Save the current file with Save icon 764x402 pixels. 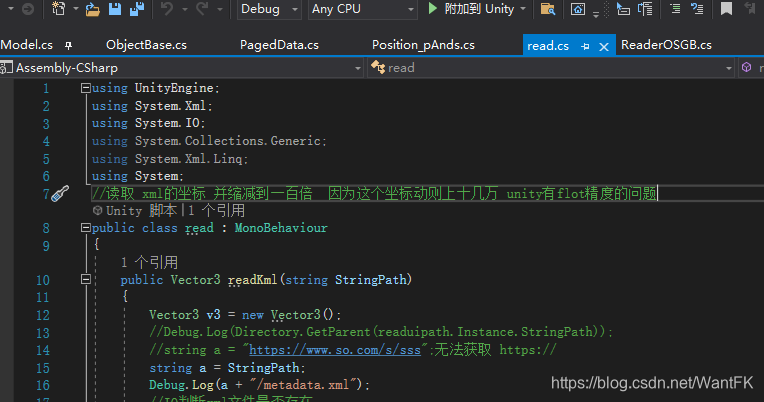click(115, 8)
